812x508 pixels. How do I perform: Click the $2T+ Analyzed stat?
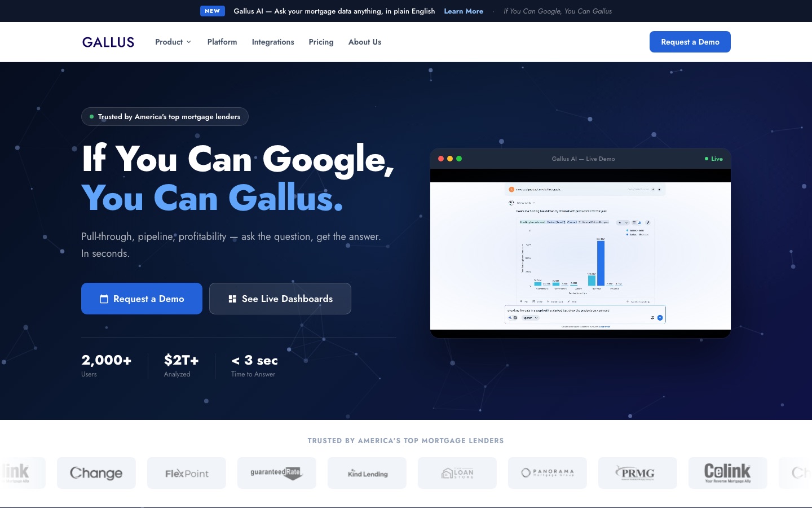181,365
